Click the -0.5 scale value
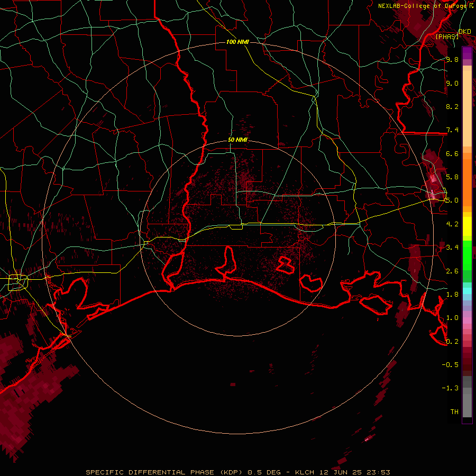 450,364
